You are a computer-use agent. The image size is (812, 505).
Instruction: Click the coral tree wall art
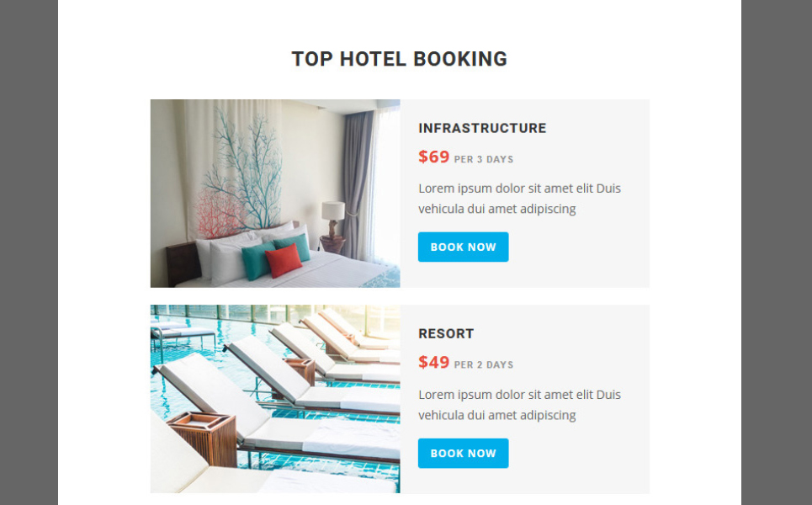[x=239, y=174]
